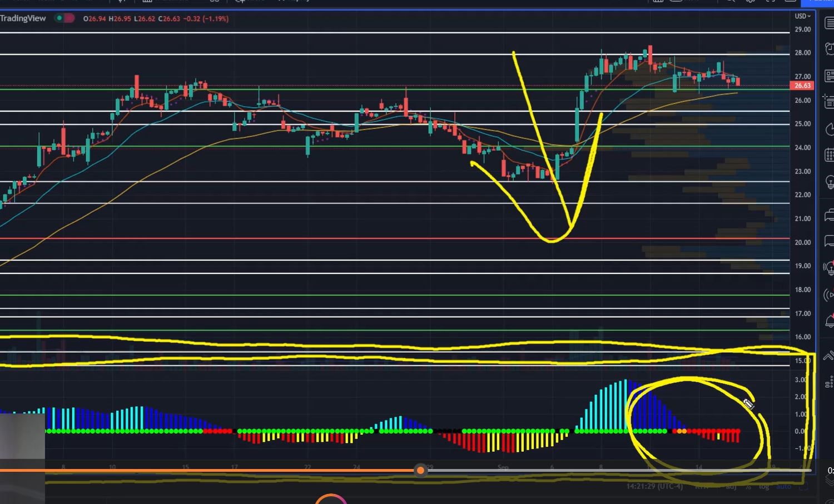Open the Data Window panel
834x504 pixels.
(x=828, y=101)
